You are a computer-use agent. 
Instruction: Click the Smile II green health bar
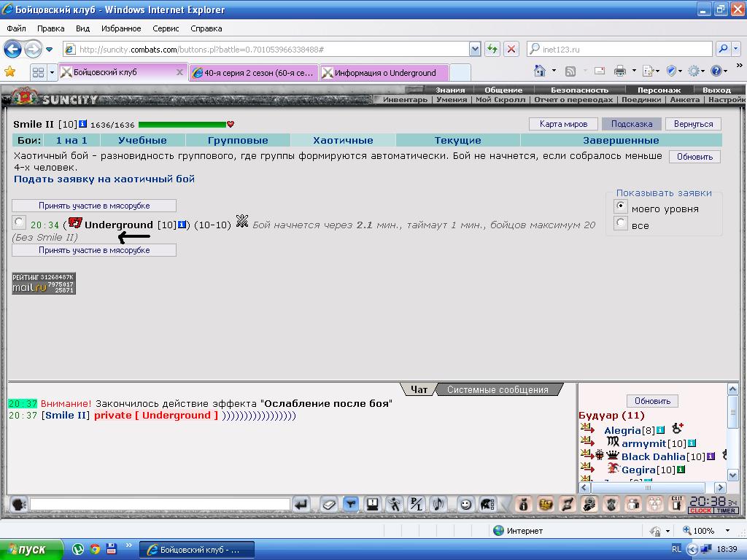(182, 124)
